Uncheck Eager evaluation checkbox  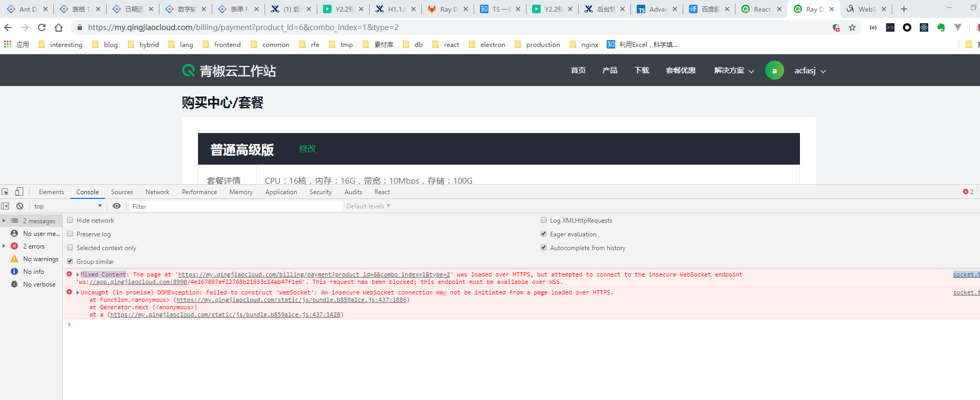coord(543,234)
